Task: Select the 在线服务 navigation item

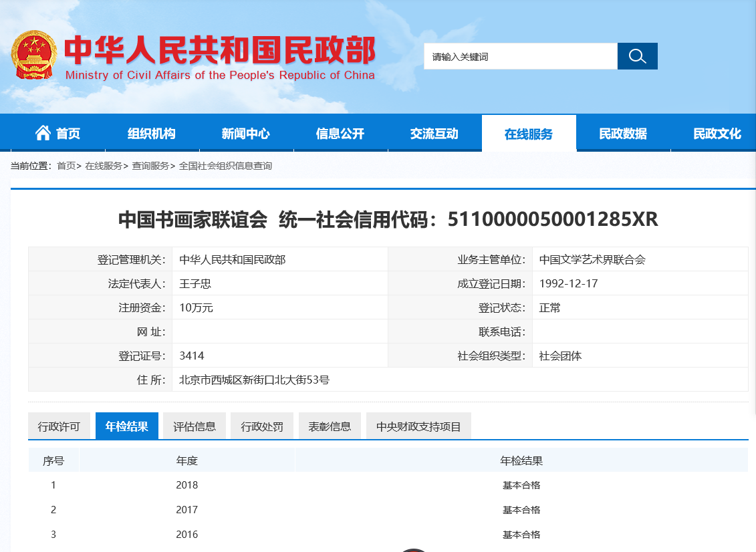Action: pyautogui.click(x=529, y=134)
